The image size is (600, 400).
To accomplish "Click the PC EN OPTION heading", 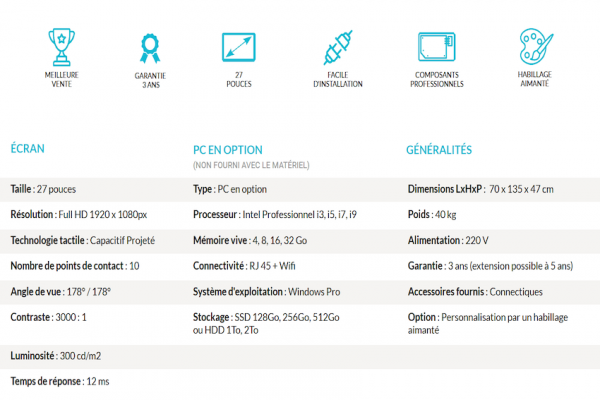I will pos(228,150).
